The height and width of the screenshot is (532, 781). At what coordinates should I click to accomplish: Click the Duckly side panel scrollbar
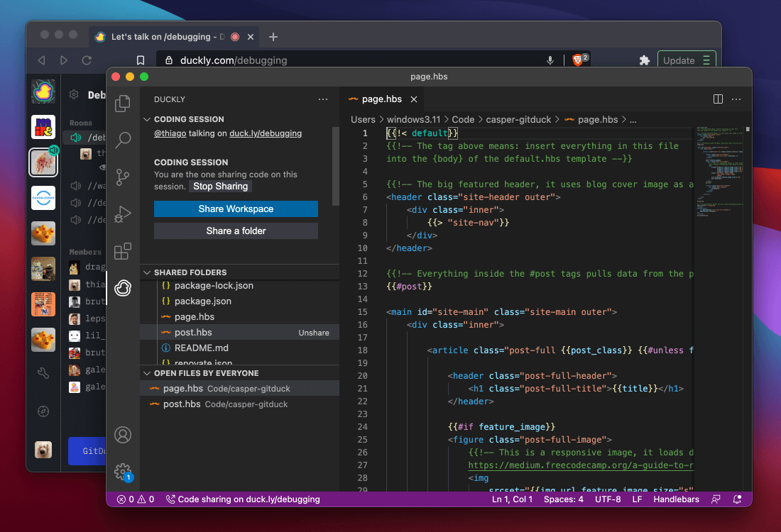336,166
